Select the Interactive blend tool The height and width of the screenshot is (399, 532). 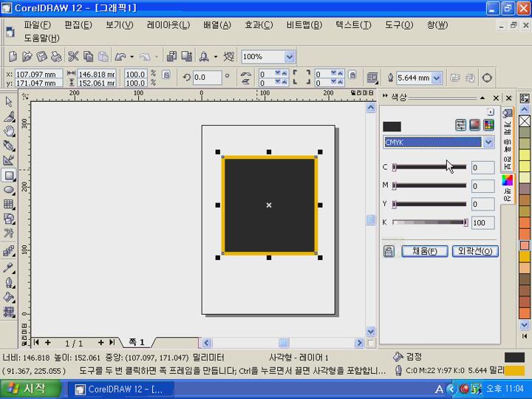(9, 251)
